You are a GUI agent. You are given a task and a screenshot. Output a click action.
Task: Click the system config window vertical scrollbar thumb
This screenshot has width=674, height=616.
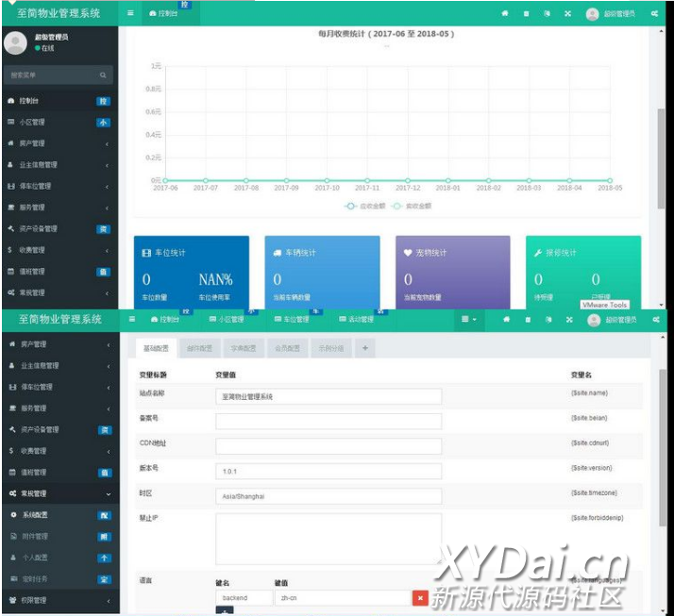[x=663, y=447]
